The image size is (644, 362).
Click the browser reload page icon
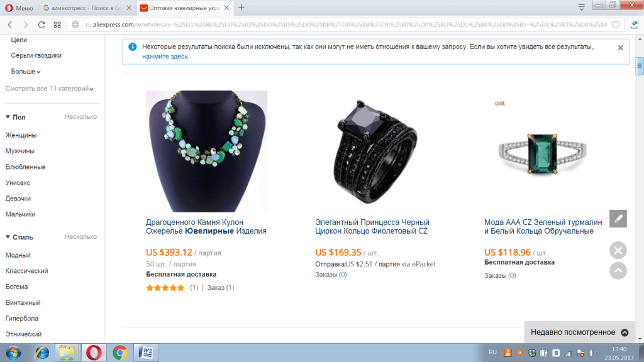tap(42, 25)
